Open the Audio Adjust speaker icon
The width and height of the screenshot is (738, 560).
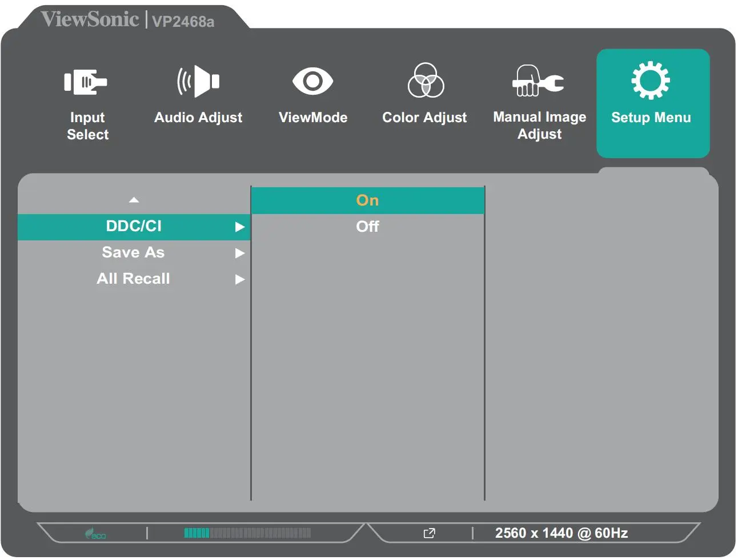coord(198,81)
